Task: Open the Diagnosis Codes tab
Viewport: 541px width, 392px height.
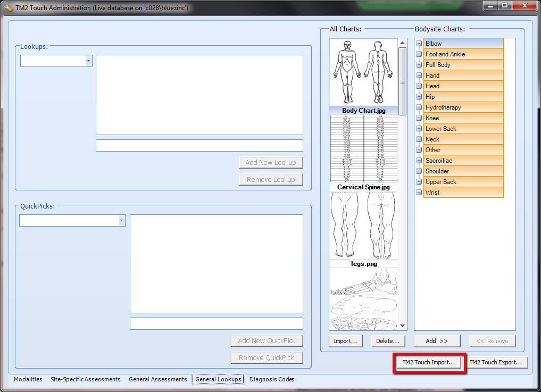Action: coord(272,379)
